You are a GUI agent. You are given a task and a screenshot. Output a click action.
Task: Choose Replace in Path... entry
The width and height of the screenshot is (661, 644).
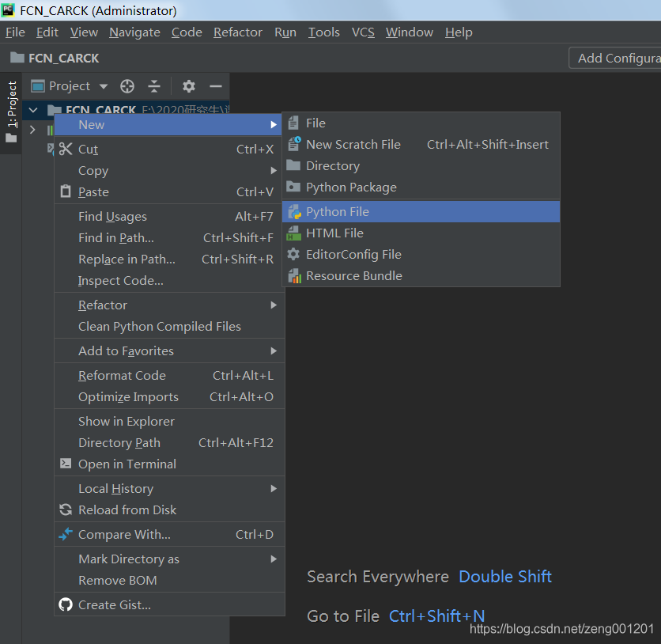click(x=169, y=259)
